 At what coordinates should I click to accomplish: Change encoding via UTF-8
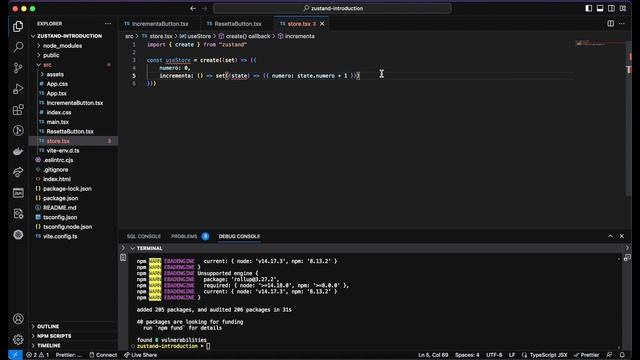click(494, 355)
